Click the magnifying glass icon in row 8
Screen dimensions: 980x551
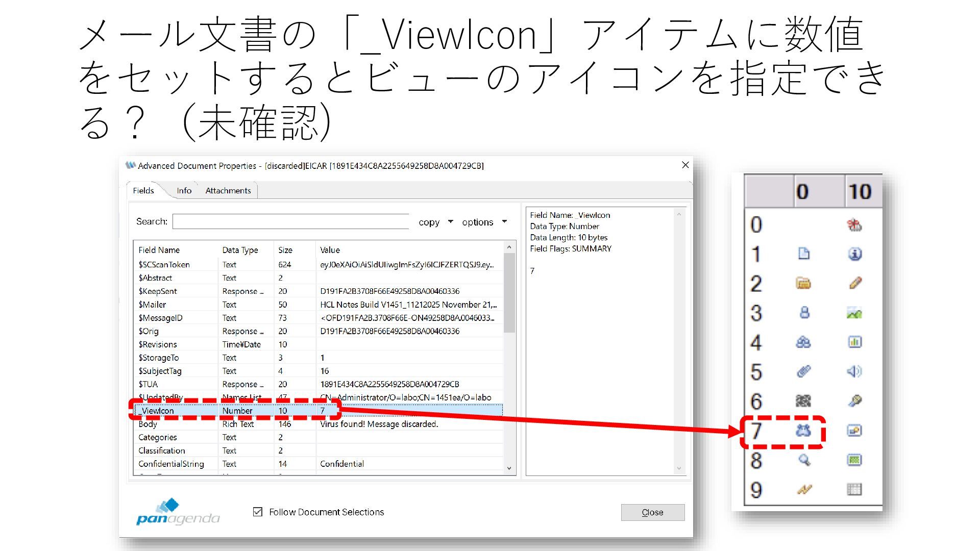point(804,460)
